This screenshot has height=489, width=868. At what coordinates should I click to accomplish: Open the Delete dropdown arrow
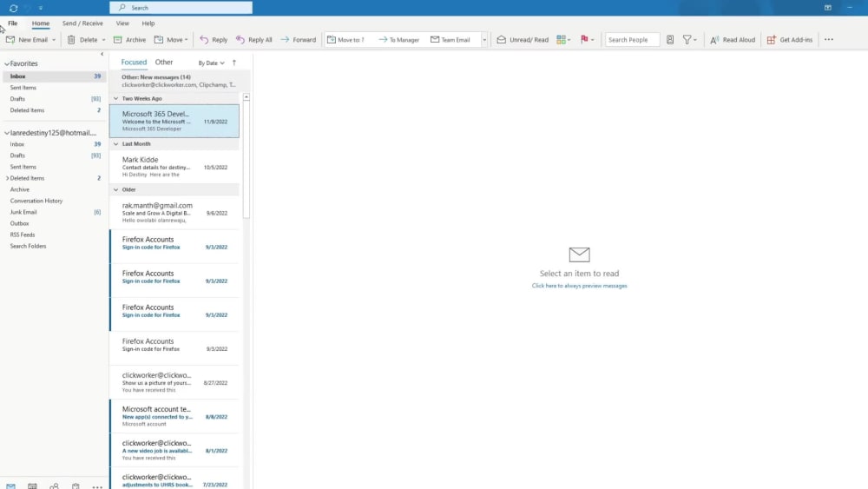(103, 40)
